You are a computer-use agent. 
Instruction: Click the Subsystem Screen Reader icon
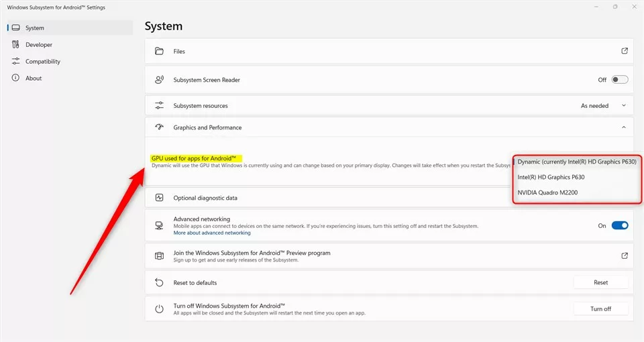[x=160, y=80]
